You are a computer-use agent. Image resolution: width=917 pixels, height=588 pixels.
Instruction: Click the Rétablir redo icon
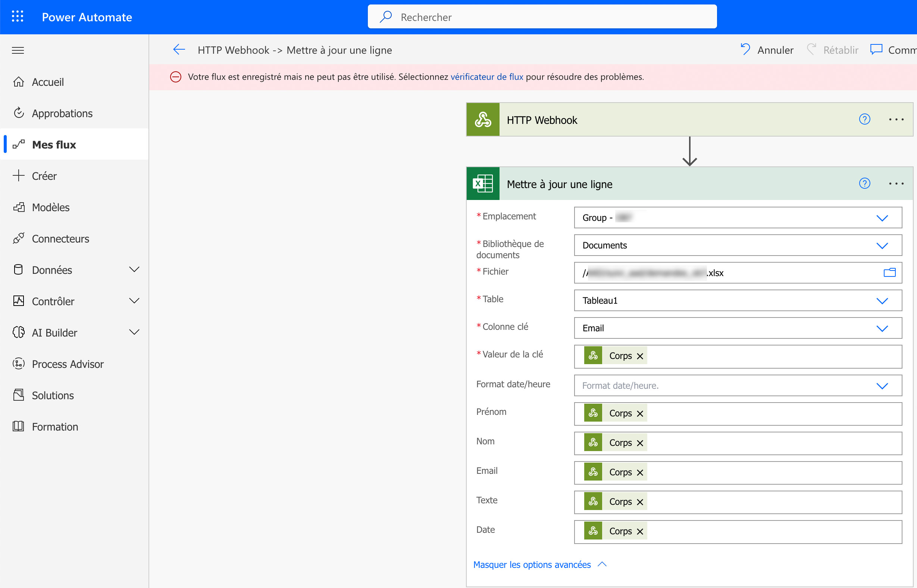(x=811, y=50)
